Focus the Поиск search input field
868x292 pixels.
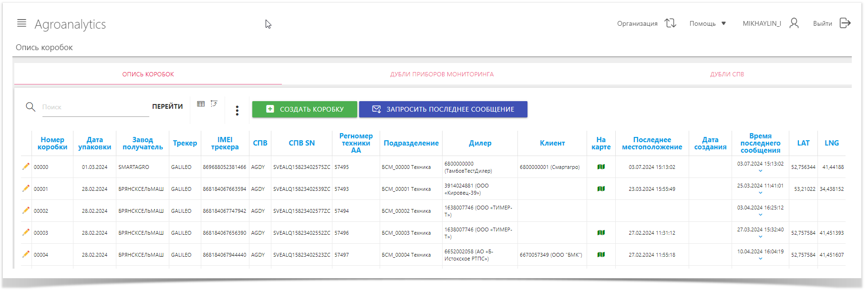[x=94, y=107]
